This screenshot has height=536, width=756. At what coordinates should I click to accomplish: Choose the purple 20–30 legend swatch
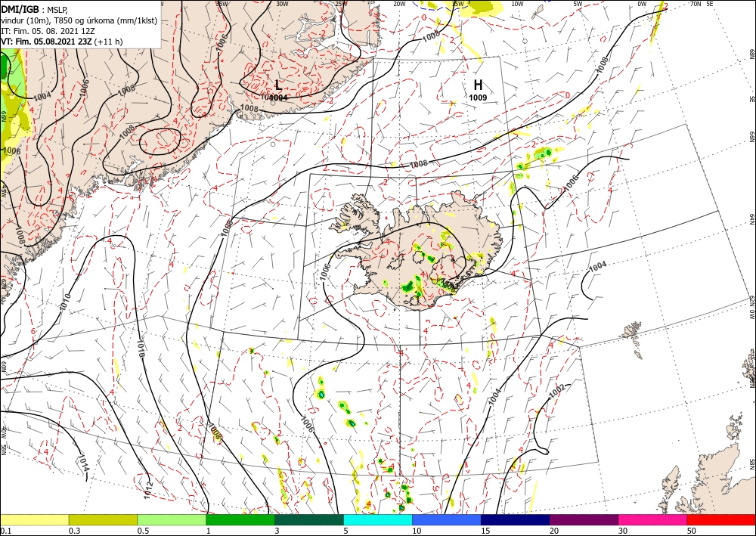(584, 519)
